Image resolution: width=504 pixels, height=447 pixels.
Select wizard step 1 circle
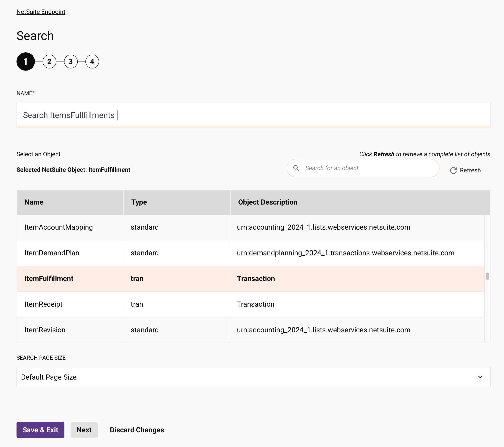(26, 62)
